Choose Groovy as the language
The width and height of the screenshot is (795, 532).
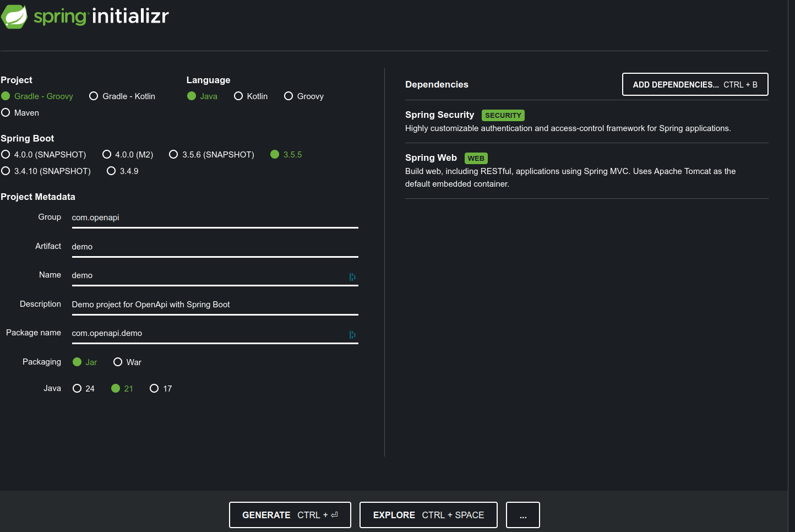tap(304, 96)
